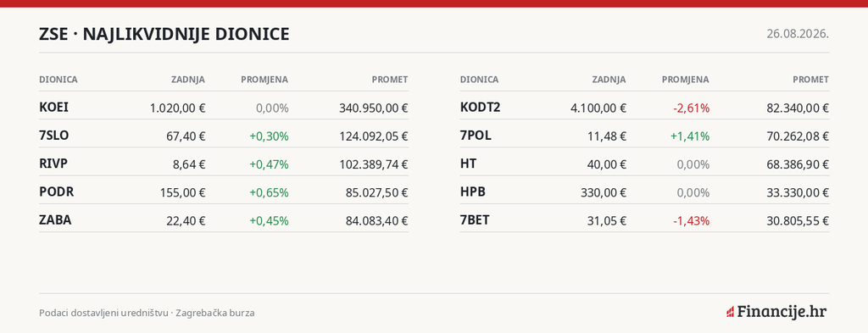Open the KODT2 stock ticker
The height and width of the screenshot is (333, 868).
pyautogui.click(x=480, y=107)
